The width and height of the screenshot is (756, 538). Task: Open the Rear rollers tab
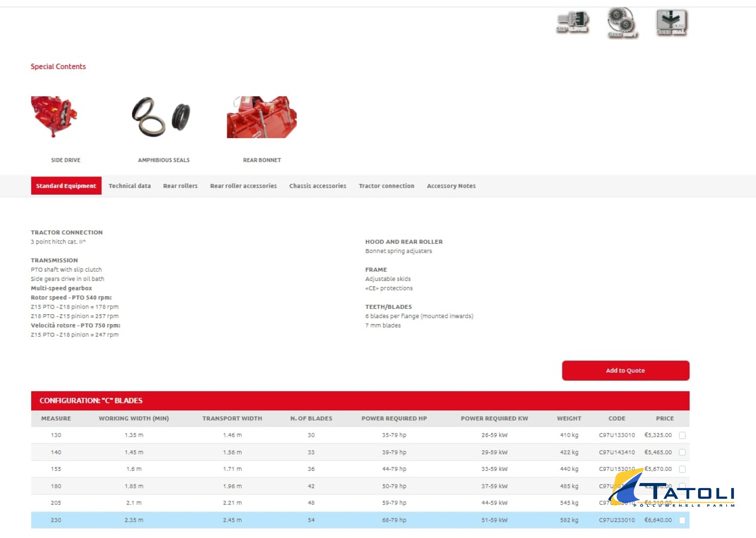[x=180, y=186]
